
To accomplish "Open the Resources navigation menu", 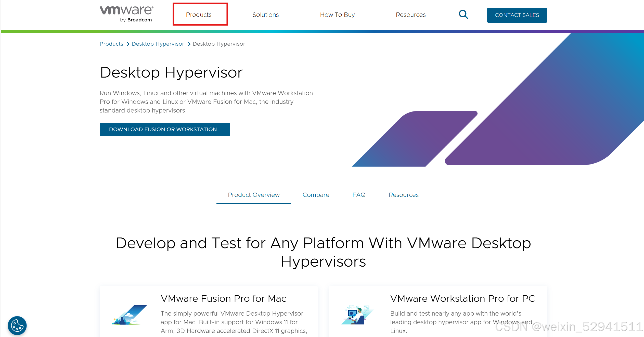I will (x=410, y=15).
